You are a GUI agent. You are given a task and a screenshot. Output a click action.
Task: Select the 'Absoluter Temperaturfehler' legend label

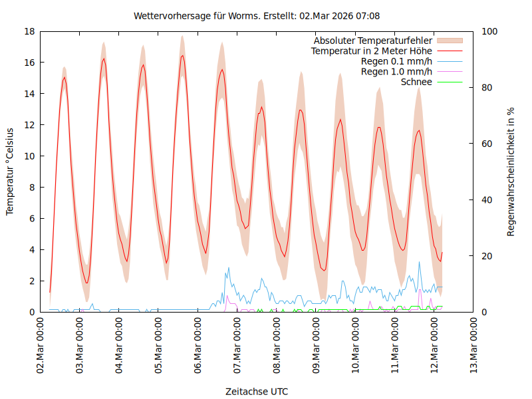[373, 41]
